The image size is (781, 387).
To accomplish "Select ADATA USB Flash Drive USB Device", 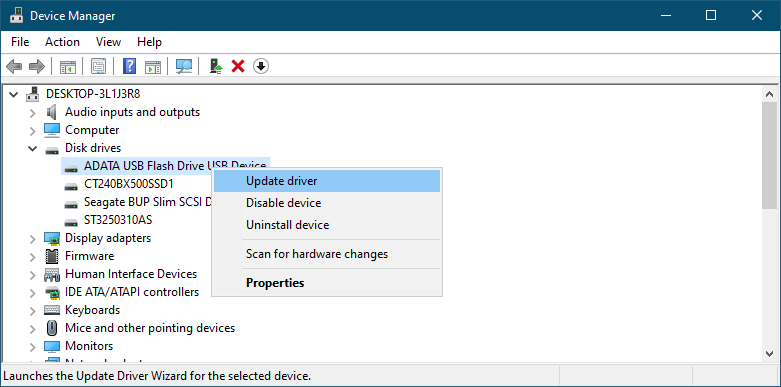I will coord(166,166).
